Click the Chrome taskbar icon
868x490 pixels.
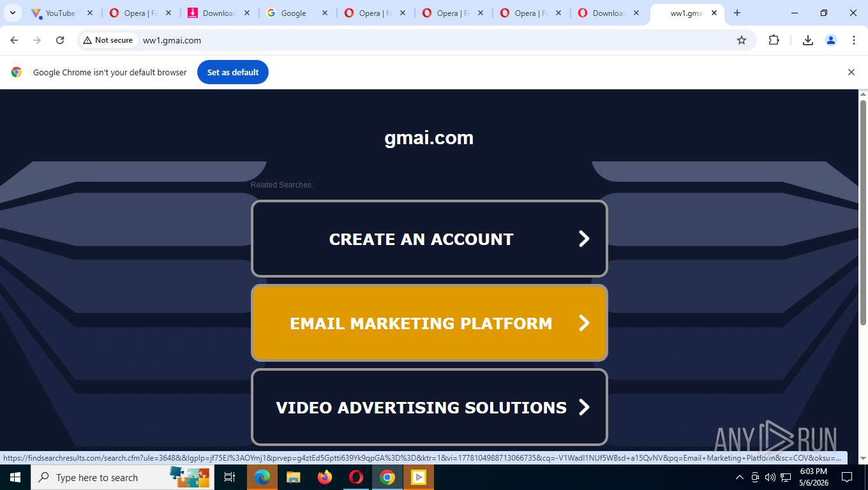point(387,477)
